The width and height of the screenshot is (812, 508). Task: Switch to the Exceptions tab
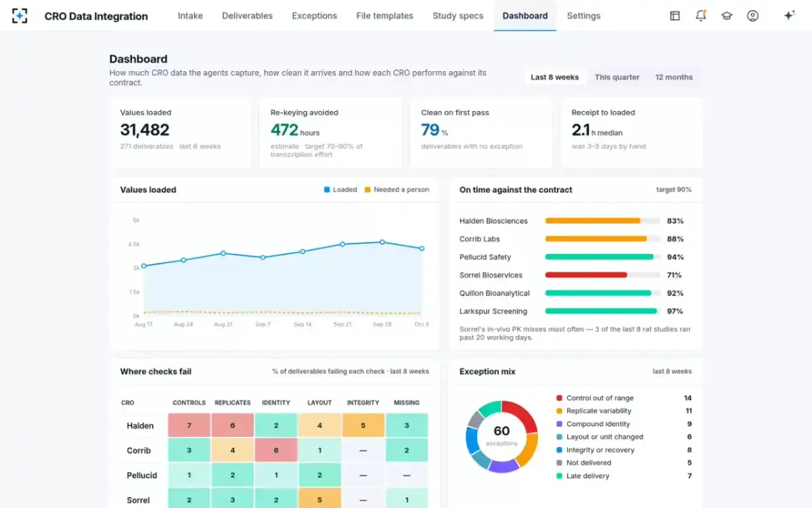click(315, 16)
